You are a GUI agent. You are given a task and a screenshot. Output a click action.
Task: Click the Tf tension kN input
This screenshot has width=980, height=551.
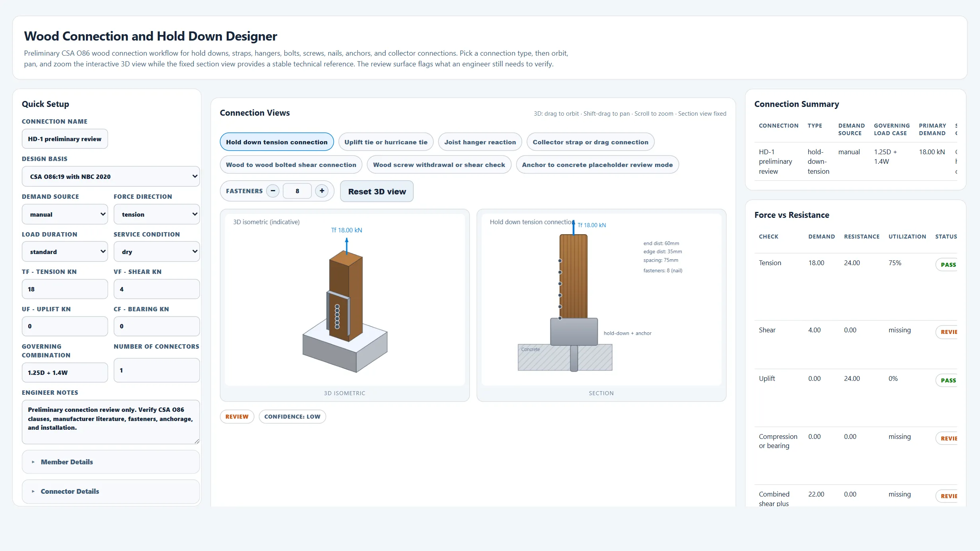pyautogui.click(x=65, y=289)
